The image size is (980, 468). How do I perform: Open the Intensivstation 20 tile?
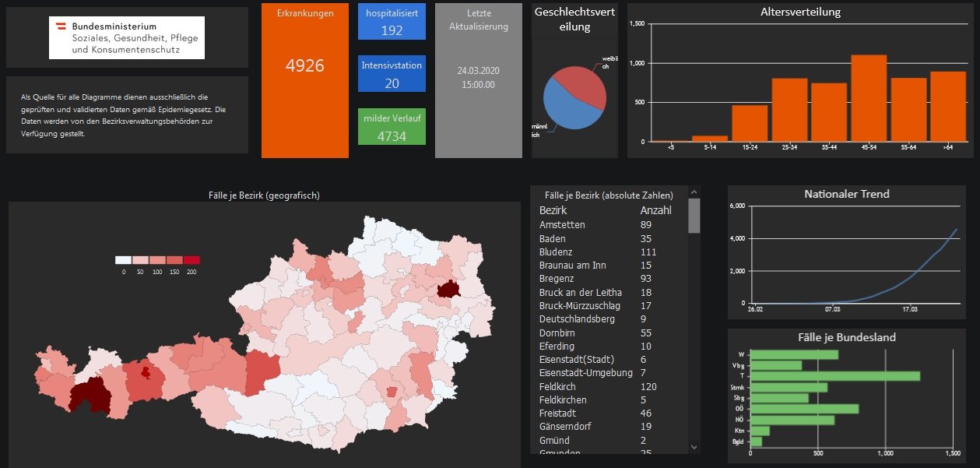392,74
